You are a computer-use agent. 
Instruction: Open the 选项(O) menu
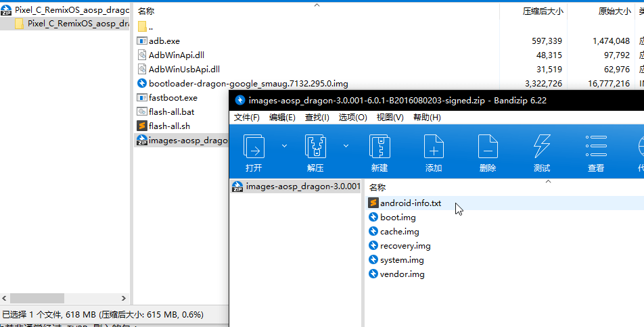pyautogui.click(x=352, y=118)
